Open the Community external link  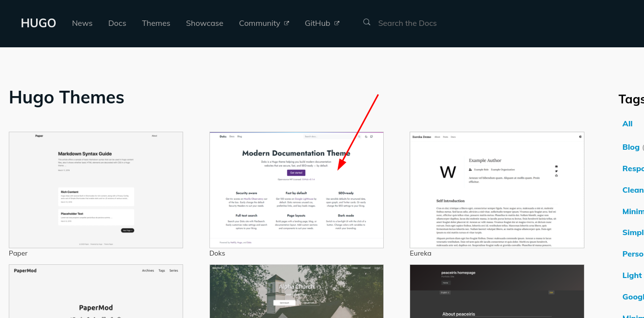[x=264, y=23]
